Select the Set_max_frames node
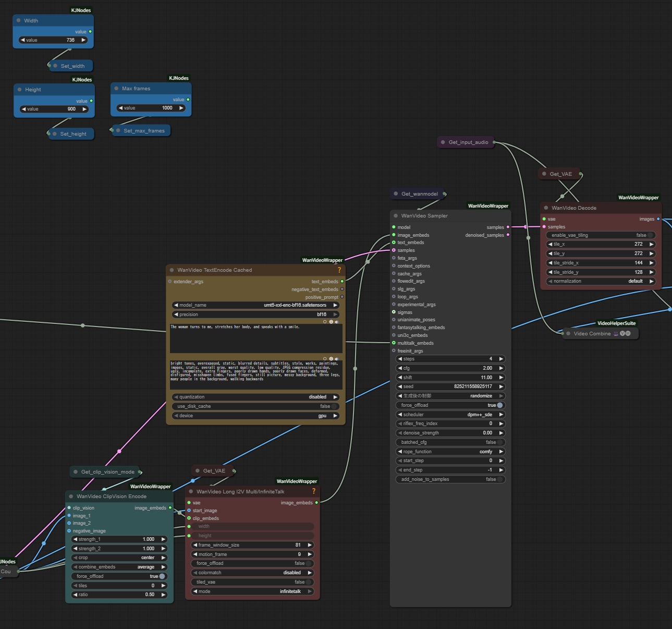Viewport: 672px width, 629px height. (x=143, y=131)
